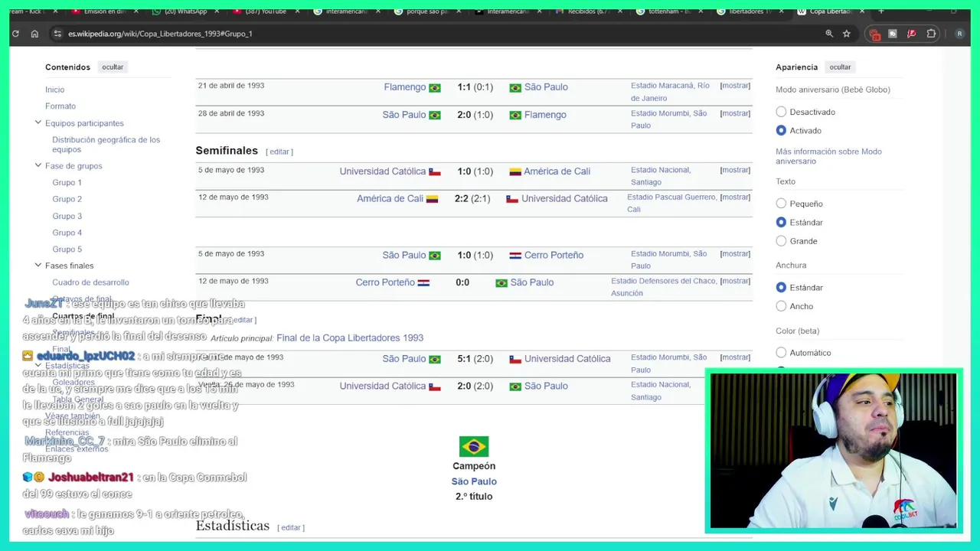Close the (387) YouTube tab
This screenshot has width=980, height=551.
click(x=297, y=11)
